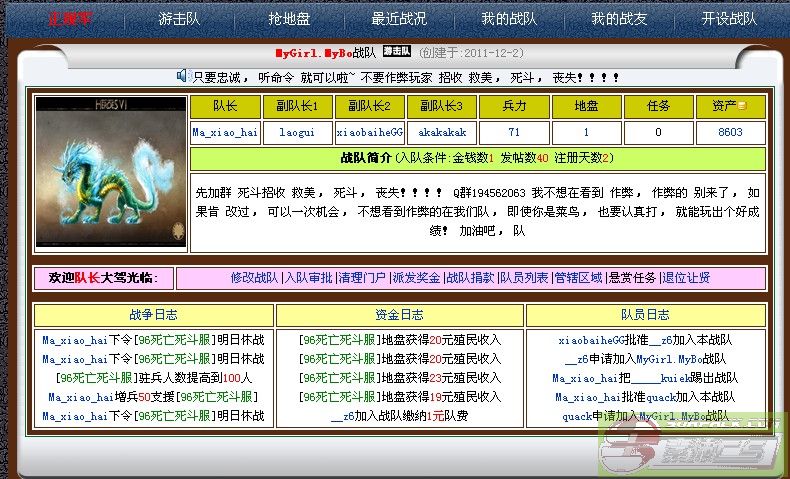The image size is (790, 479).
Task: Select the 退位让贤 link
Action: point(686,278)
